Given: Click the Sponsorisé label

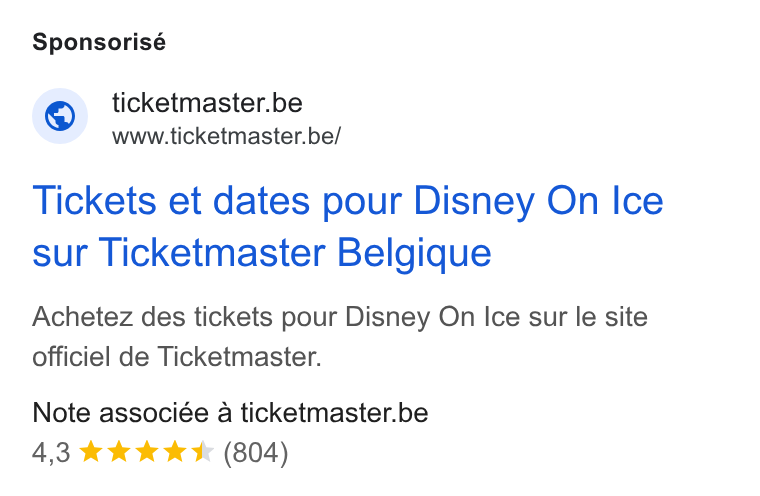Looking at the screenshot, I should coord(99,42).
